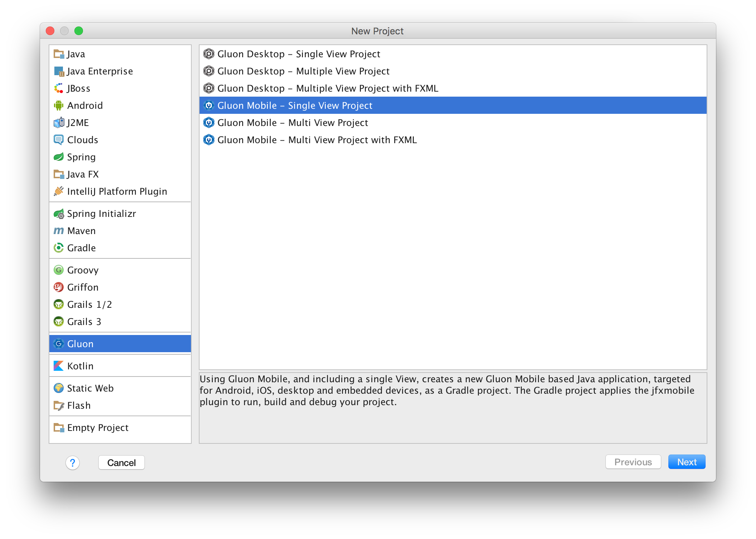The width and height of the screenshot is (756, 539).
Task: Click Gluon Desktop Single View Project icon
Action: click(x=209, y=54)
